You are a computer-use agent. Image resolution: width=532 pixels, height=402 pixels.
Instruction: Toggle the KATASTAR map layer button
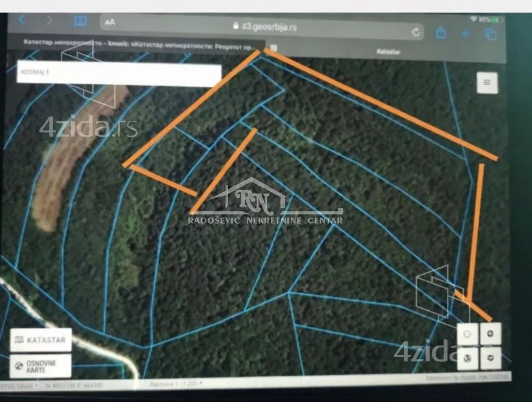pos(40,340)
